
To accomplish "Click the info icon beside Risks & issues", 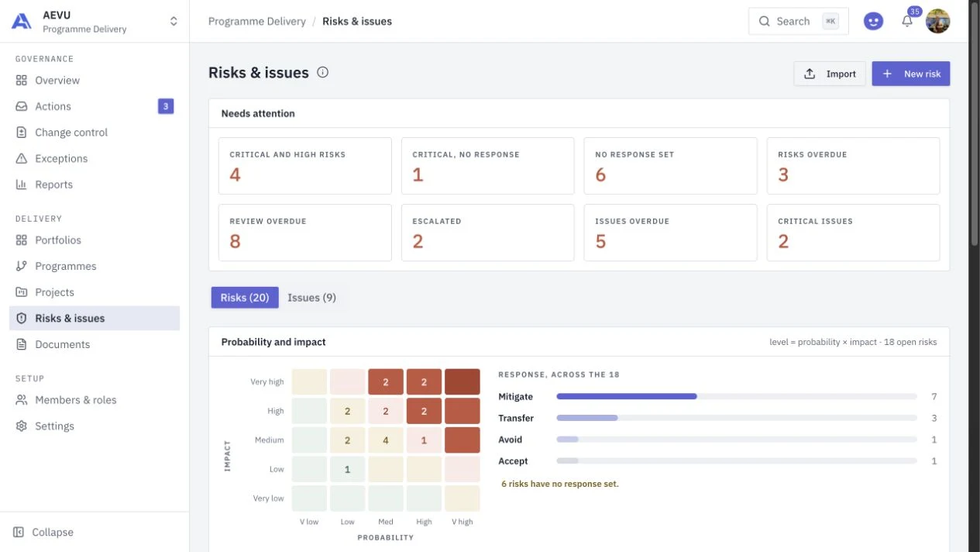I will [x=323, y=73].
